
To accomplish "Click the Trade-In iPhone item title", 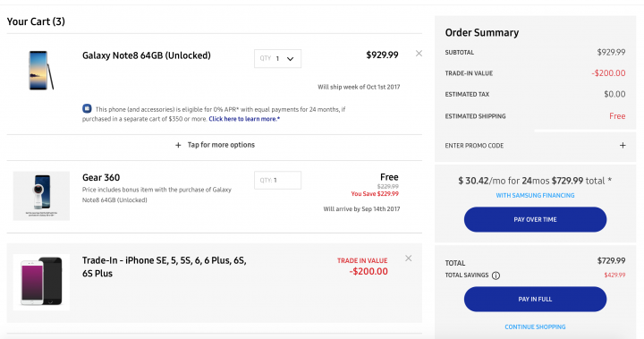I will [165, 267].
